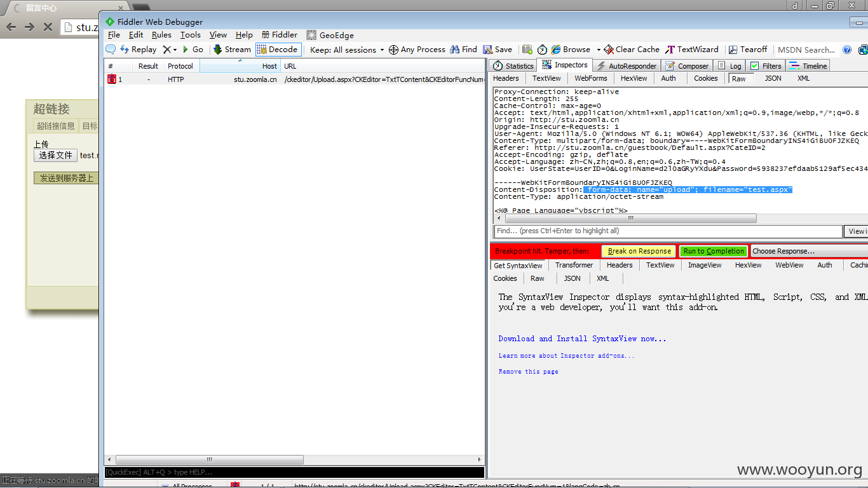
Task: Open the Fiddler menu item
Action: tap(280, 35)
